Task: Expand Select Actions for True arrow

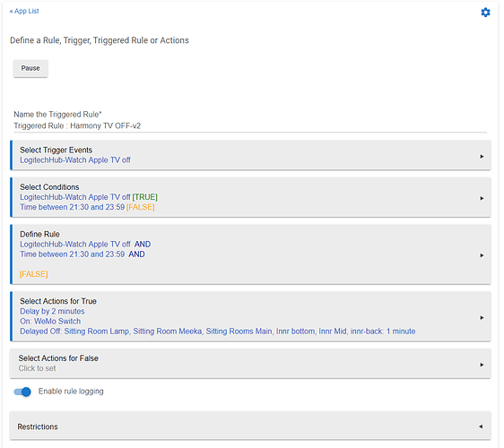Action: [x=482, y=317]
